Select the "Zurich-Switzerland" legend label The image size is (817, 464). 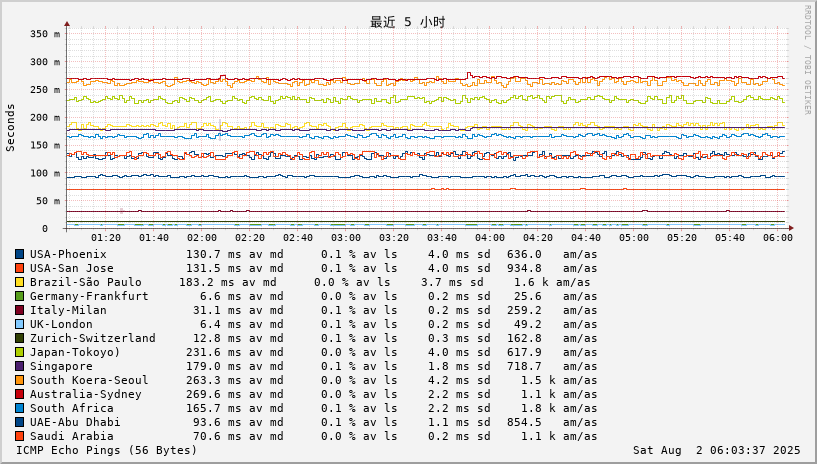93,338
